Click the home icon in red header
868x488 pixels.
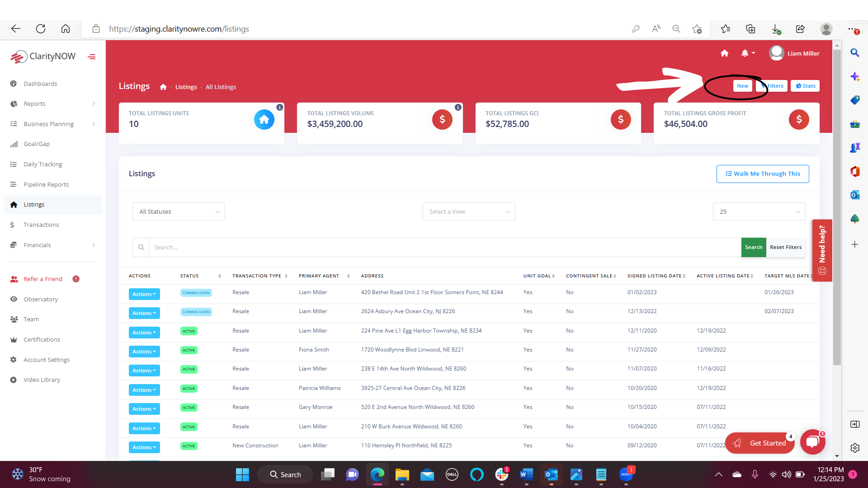point(724,53)
